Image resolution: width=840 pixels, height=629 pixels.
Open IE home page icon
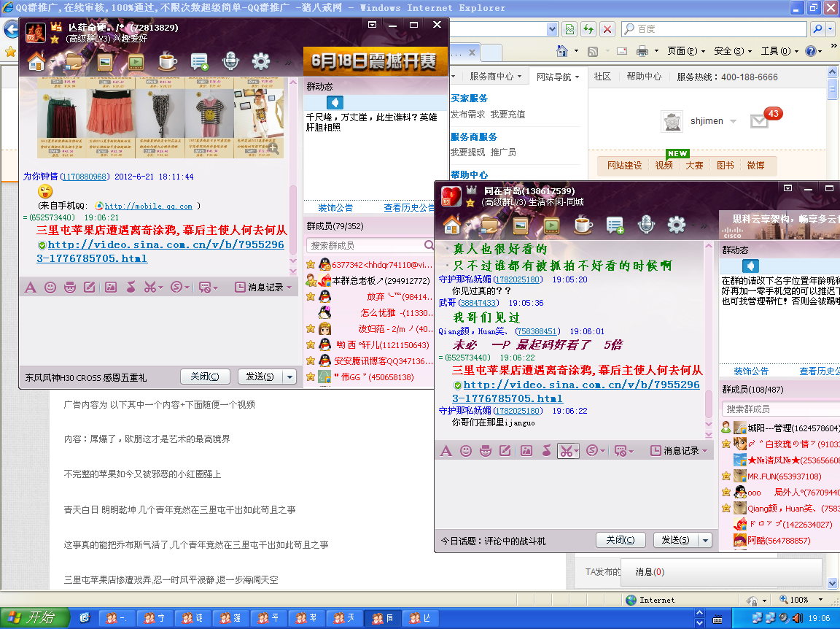(x=562, y=51)
